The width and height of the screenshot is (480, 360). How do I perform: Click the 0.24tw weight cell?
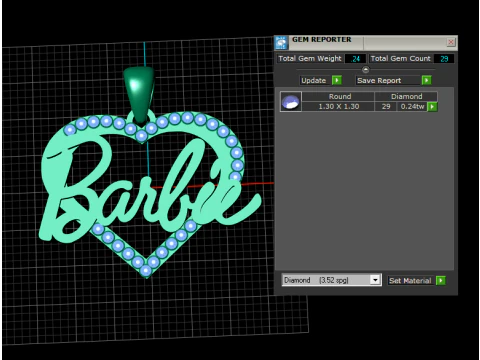[x=412, y=107]
